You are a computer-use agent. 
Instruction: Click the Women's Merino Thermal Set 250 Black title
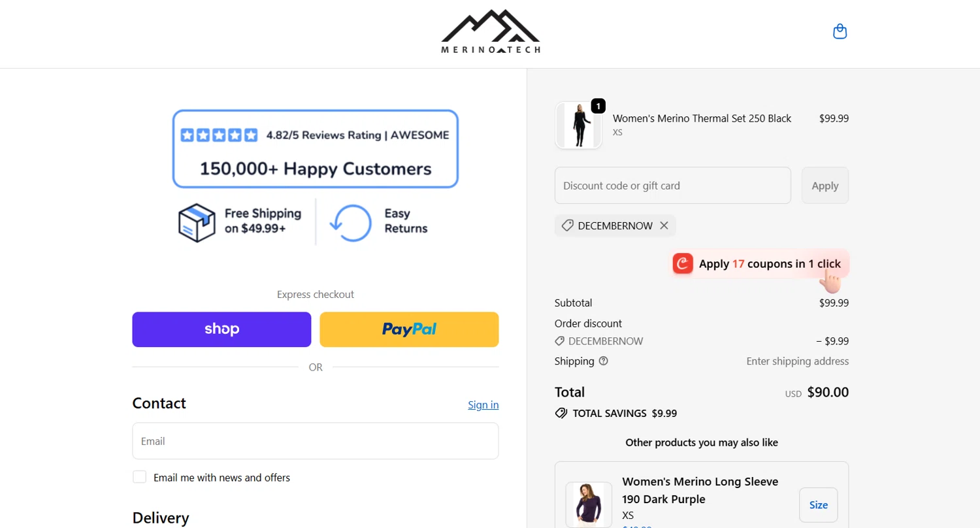tap(702, 118)
